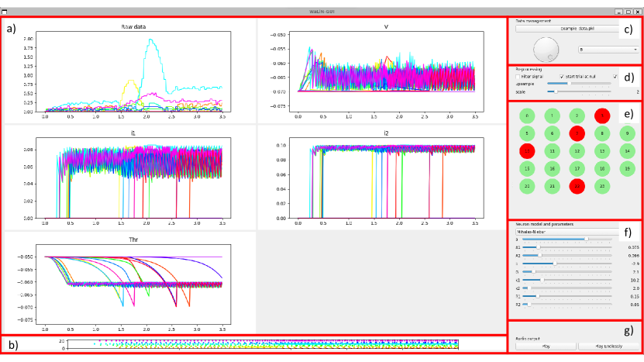Screen dimensions: 644x362
Task: Adjust the slider valued -2.9
Action: click(567, 264)
